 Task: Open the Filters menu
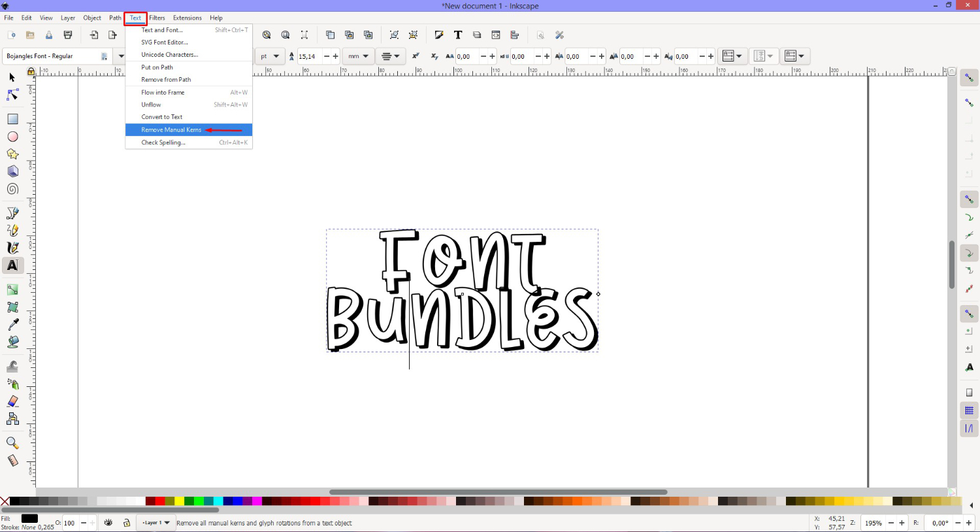pyautogui.click(x=157, y=18)
